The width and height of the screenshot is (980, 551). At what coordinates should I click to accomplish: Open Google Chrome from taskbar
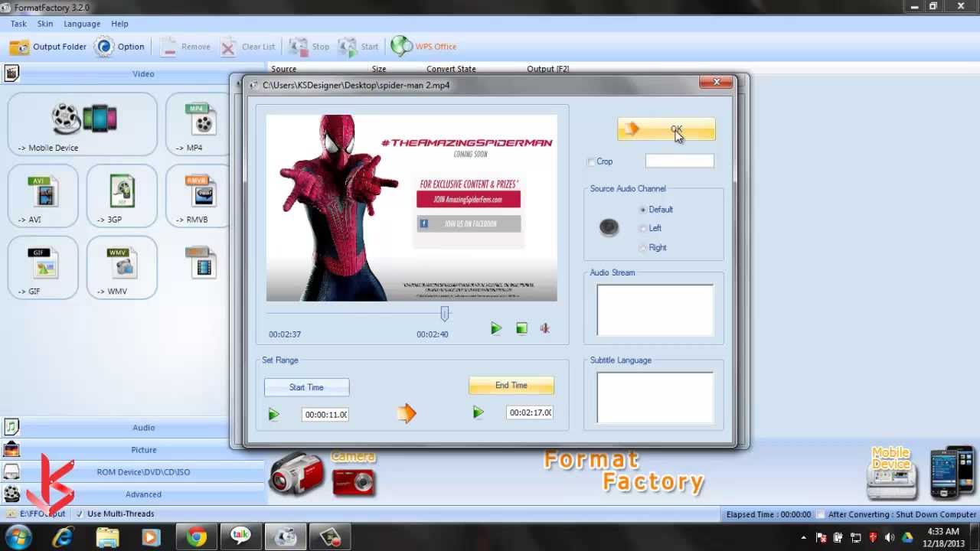pyautogui.click(x=197, y=537)
